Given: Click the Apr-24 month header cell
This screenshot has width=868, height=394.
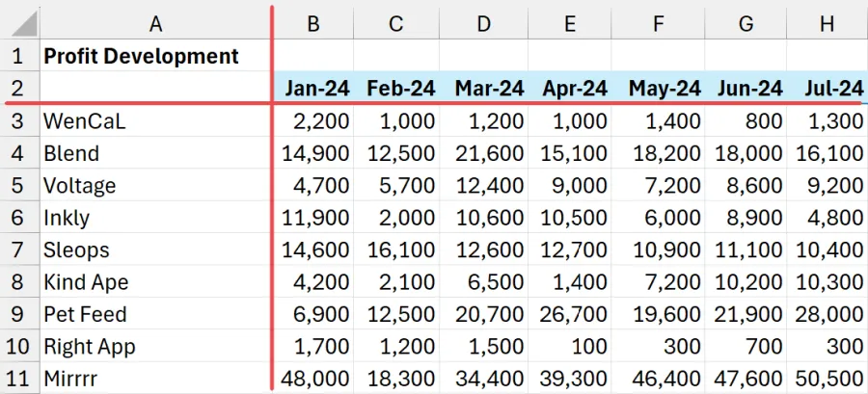Looking at the screenshot, I should tap(575, 89).
